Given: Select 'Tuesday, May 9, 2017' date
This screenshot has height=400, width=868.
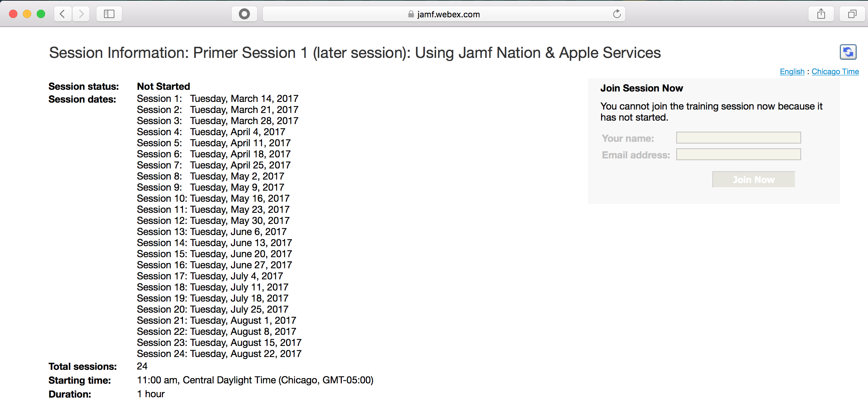Looking at the screenshot, I should [x=237, y=188].
